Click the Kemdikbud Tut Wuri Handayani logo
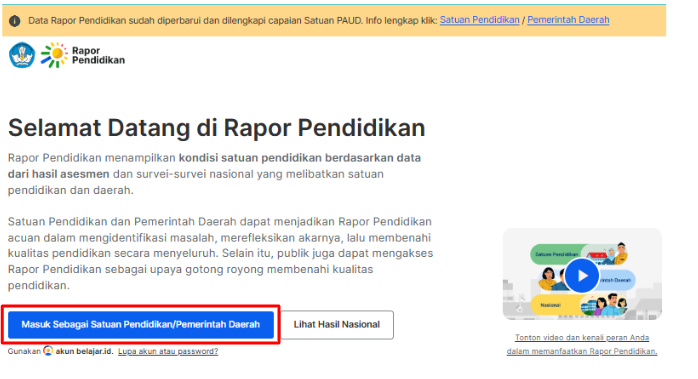This screenshot has width=698, height=379. [x=22, y=55]
